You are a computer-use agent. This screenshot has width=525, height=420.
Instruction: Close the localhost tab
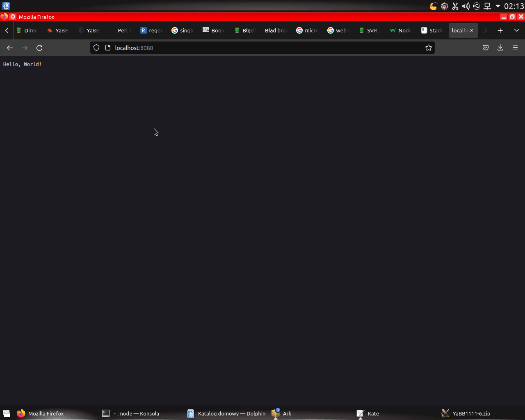(472, 30)
